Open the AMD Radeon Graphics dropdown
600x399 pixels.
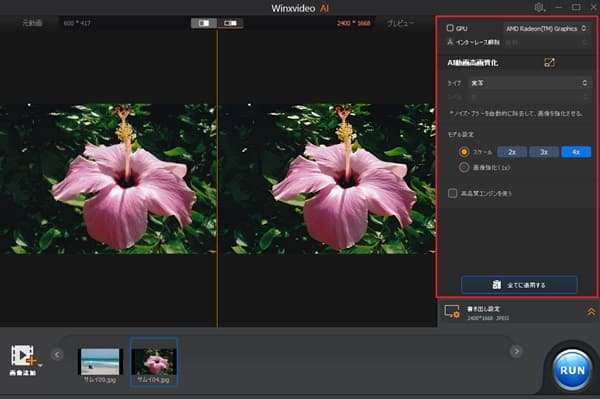click(546, 28)
